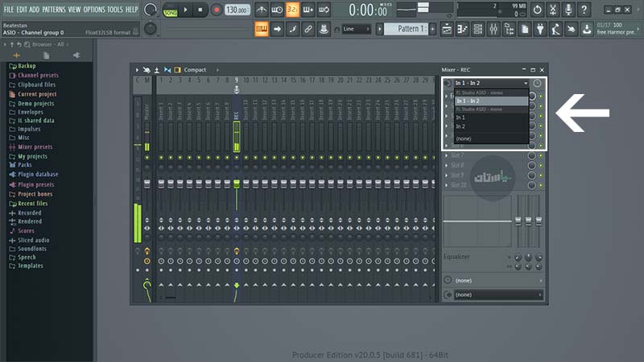644x362 pixels.
Task: Open the Browser view icon
Action: (x=509, y=29)
